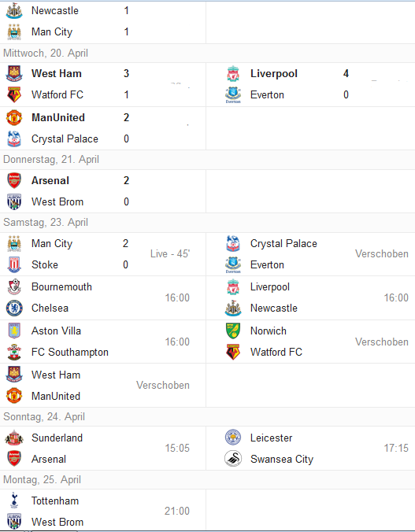
Task: Click the Swansea City swan crest
Action: (233, 459)
